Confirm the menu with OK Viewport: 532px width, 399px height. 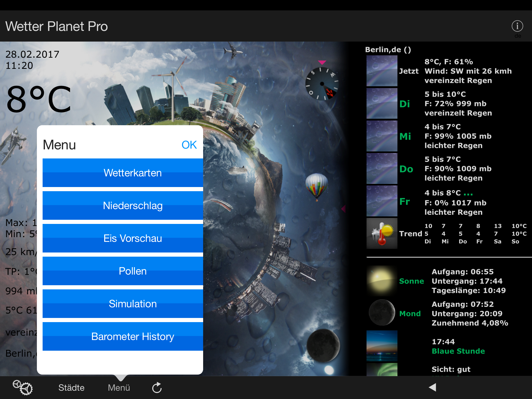(x=189, y=145)
